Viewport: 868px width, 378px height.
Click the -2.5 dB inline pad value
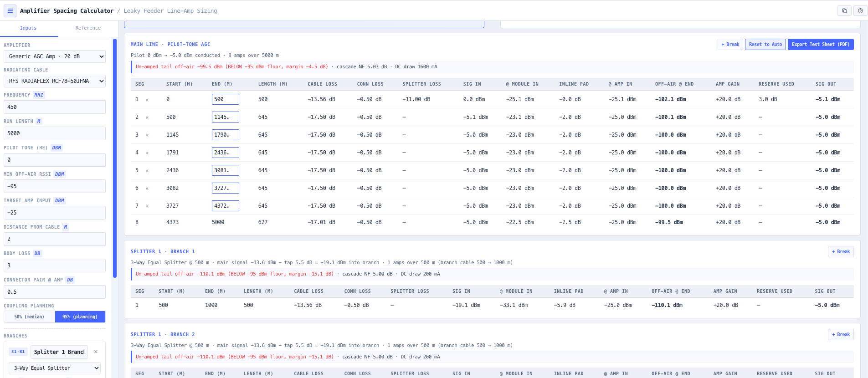[570, 222]
